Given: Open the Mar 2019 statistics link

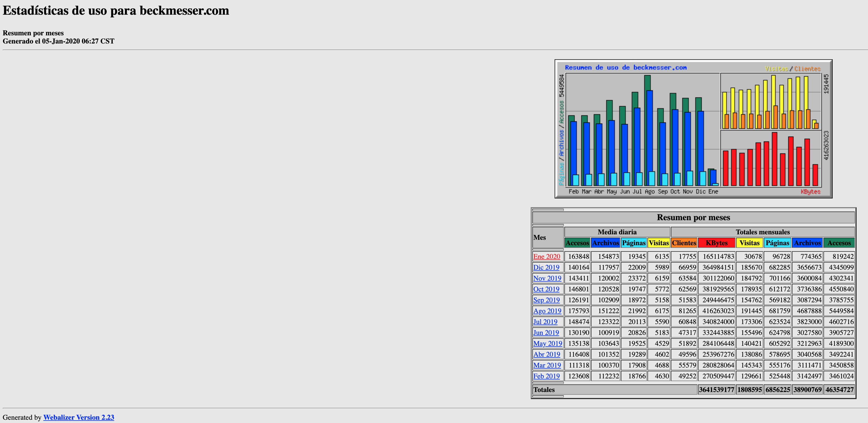Looking at the screenshot, I should click(x=546, y=365).
